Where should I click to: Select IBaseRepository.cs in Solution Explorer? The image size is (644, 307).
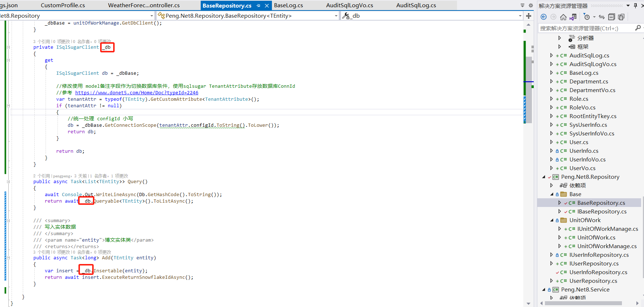click(x=602, y=212)
